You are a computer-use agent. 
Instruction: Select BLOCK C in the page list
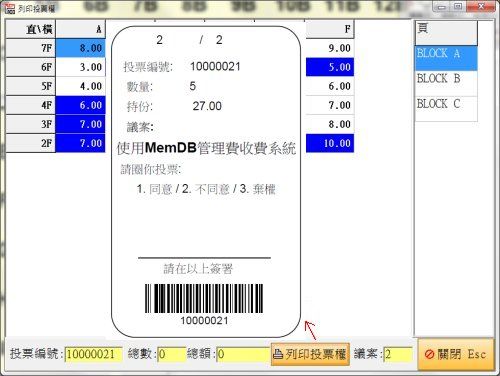click(x=446, y=109)
